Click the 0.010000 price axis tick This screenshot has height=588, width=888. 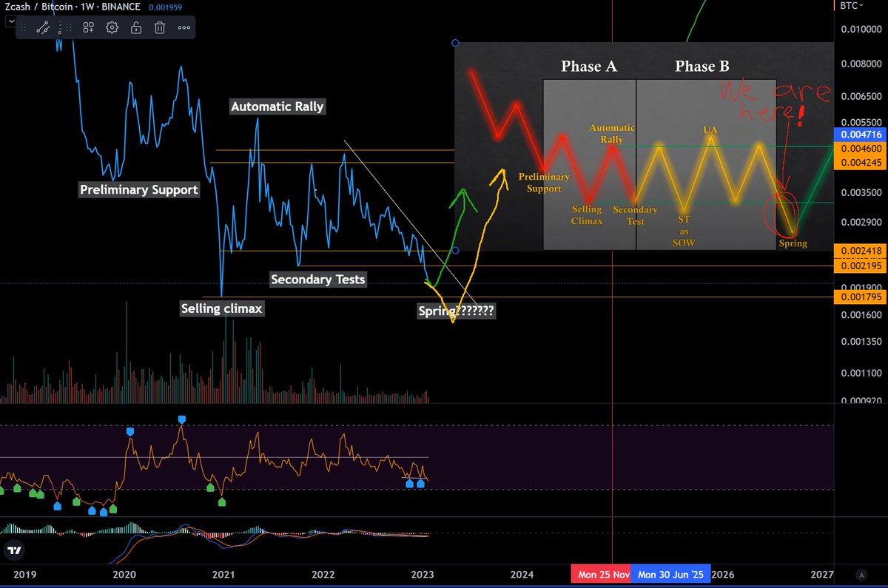[x=860, y=29]
